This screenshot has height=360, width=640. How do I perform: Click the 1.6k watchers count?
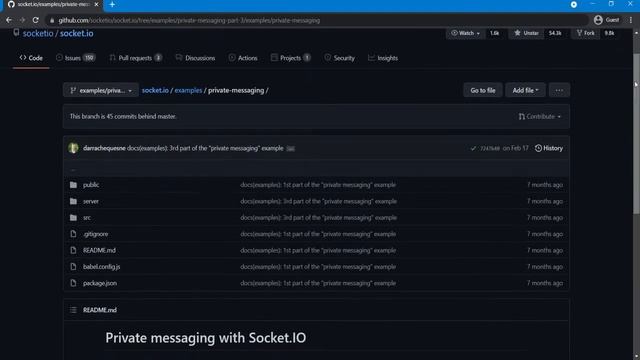tap(495, 33)
